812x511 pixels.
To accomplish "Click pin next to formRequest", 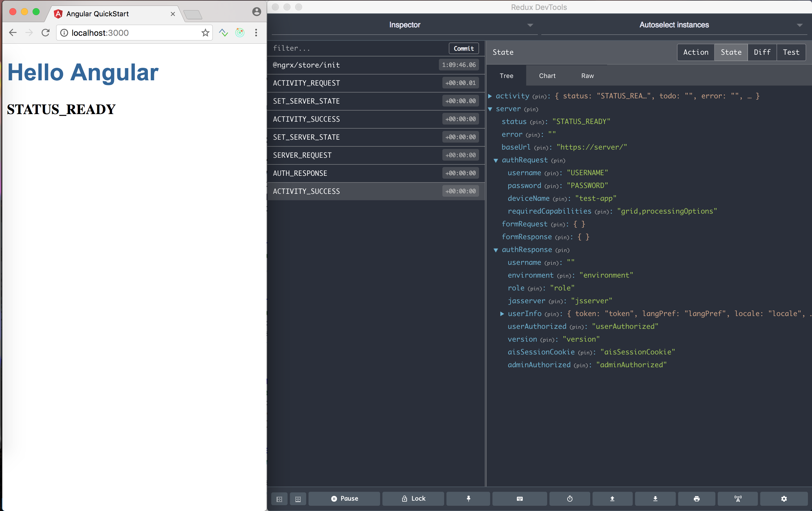I will (x=558, y=224).
